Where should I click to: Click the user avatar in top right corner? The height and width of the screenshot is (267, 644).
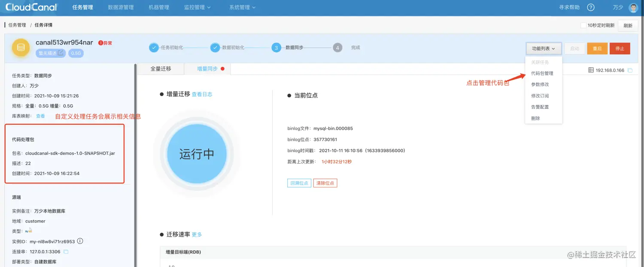633,7
